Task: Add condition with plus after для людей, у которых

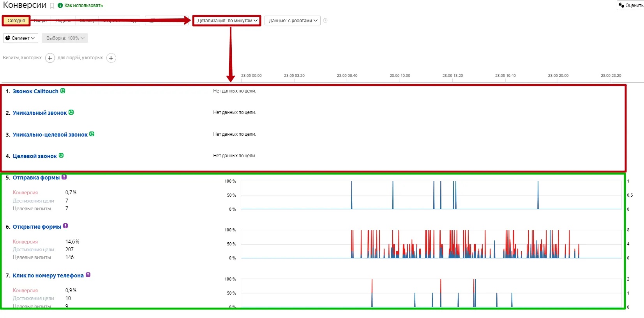Action: [x=111, y=58]
